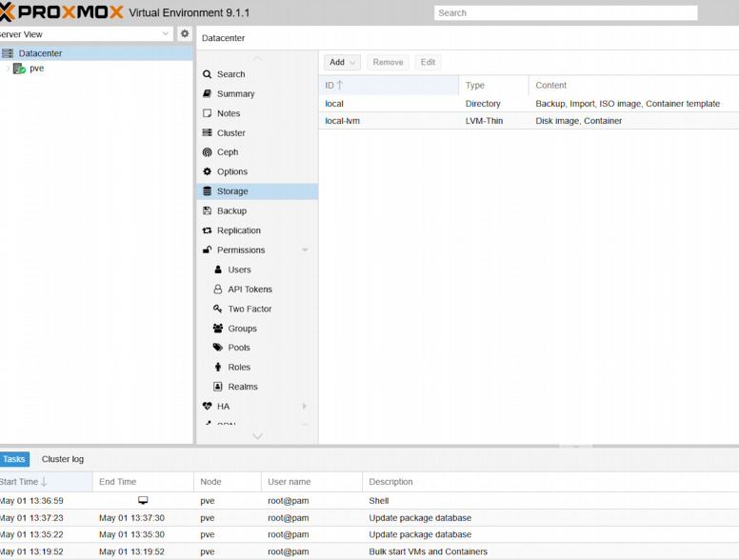Click the API Tokens user icon
The image size is (739, 560).
(x=218, y=289)
